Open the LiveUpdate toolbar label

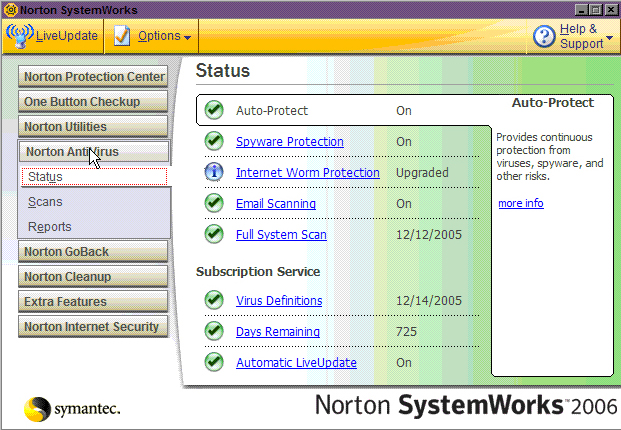click(67, 36)
